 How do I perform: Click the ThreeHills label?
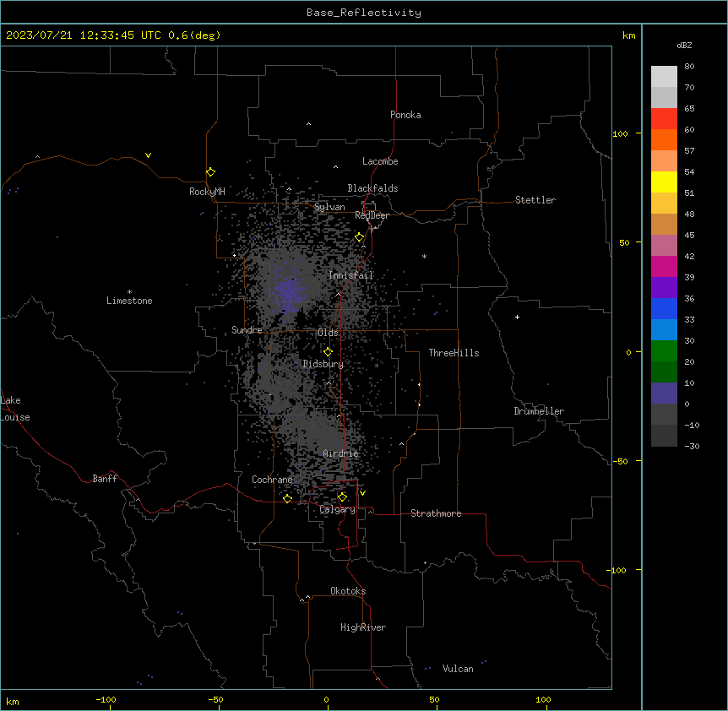point(454,353)
